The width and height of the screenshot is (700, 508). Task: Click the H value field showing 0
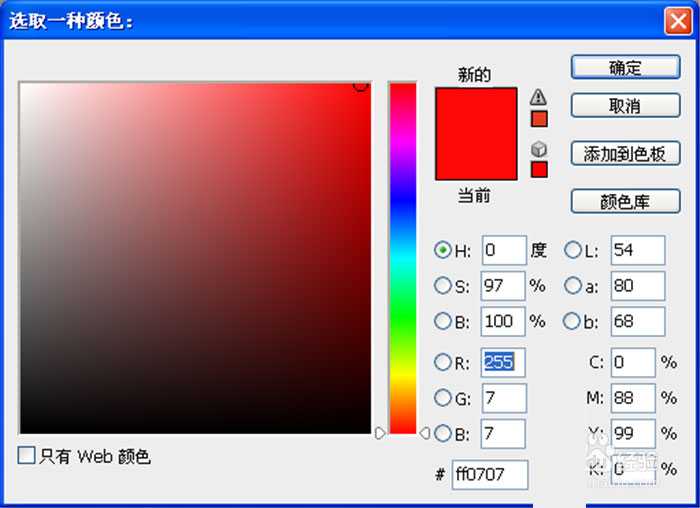coord(504,250)
